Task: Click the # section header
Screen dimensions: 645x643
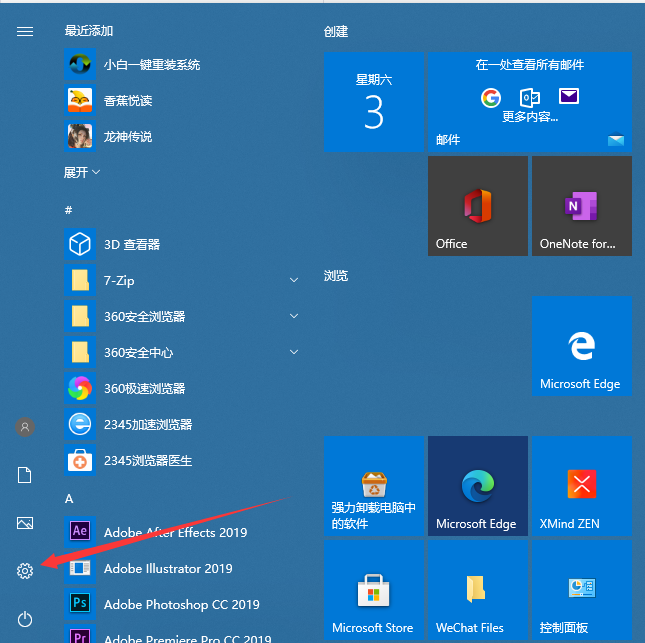Action: [68, 210]
